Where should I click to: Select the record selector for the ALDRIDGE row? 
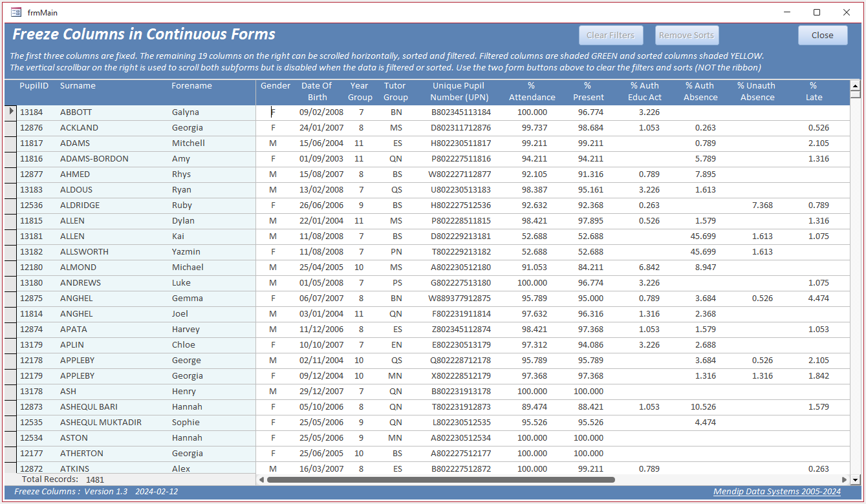(x=11, y=205)
